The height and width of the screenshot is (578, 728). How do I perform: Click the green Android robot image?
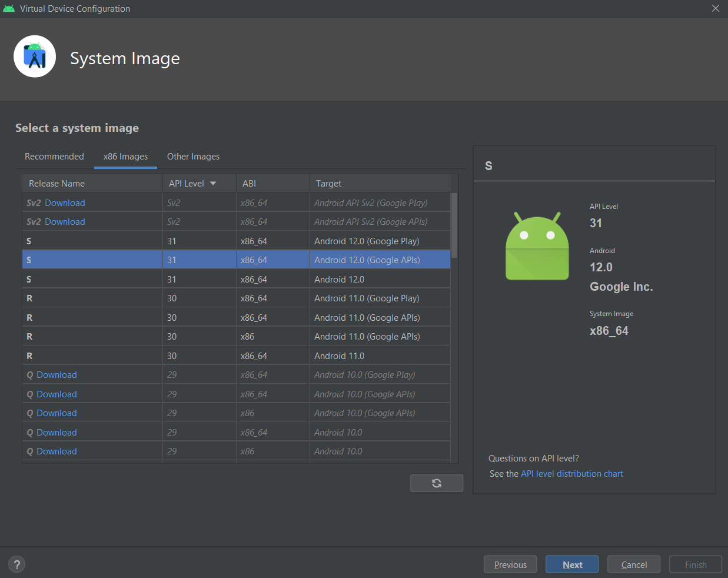(x=537, y=246)
